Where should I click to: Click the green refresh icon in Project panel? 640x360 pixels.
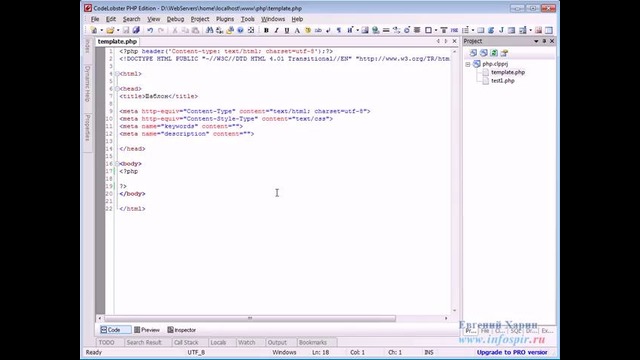pyautogui.click(x=494, y=53)
